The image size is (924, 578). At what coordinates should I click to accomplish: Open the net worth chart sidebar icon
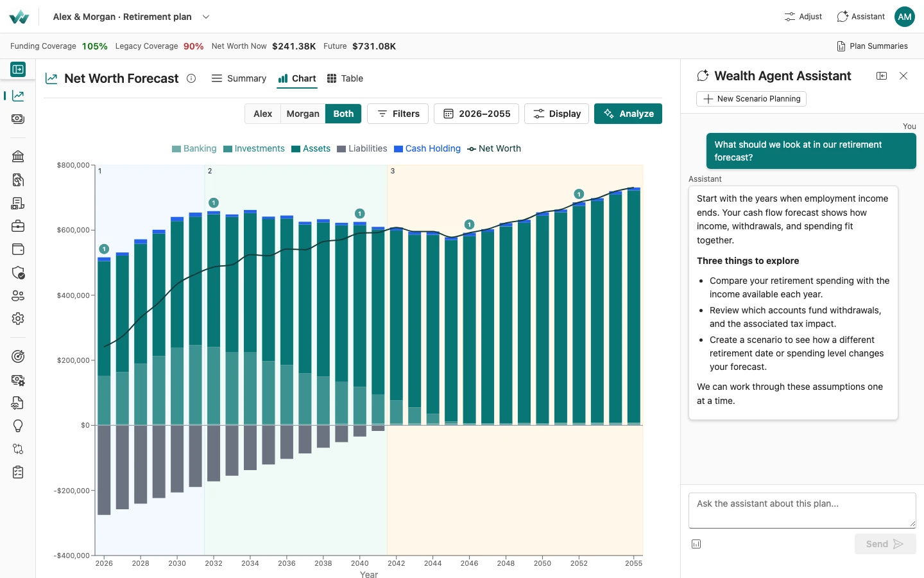pyautogui.click(x=18, y=96)
